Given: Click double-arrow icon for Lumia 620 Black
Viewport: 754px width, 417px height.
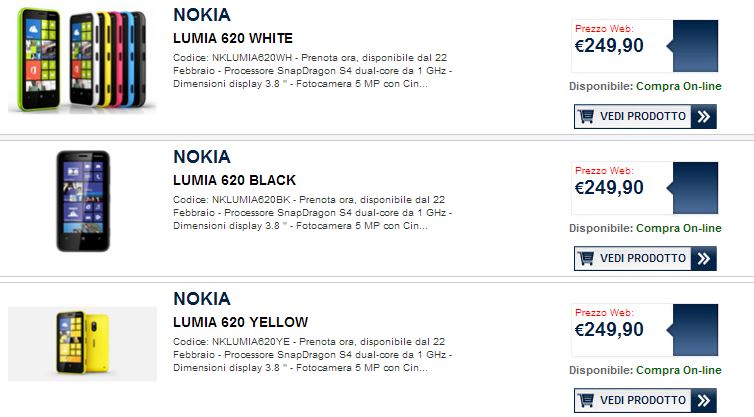Looking at the screenshot, I should pos(704,258).
